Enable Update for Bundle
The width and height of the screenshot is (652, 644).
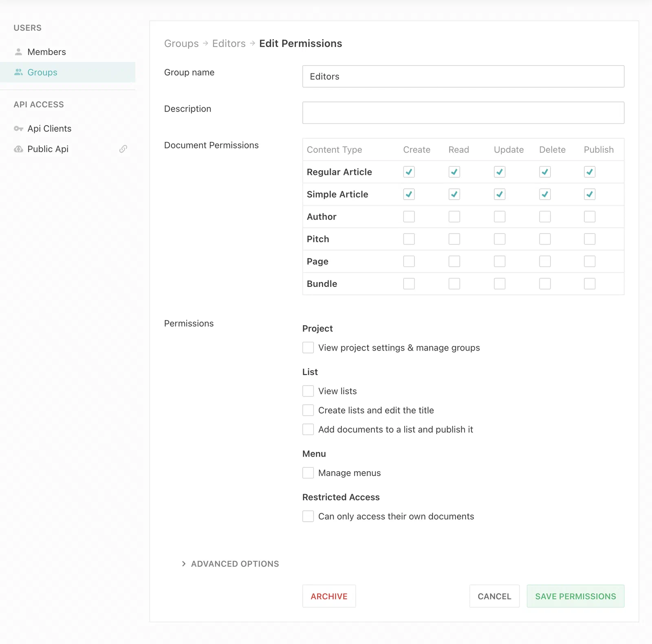click(500, 284)
